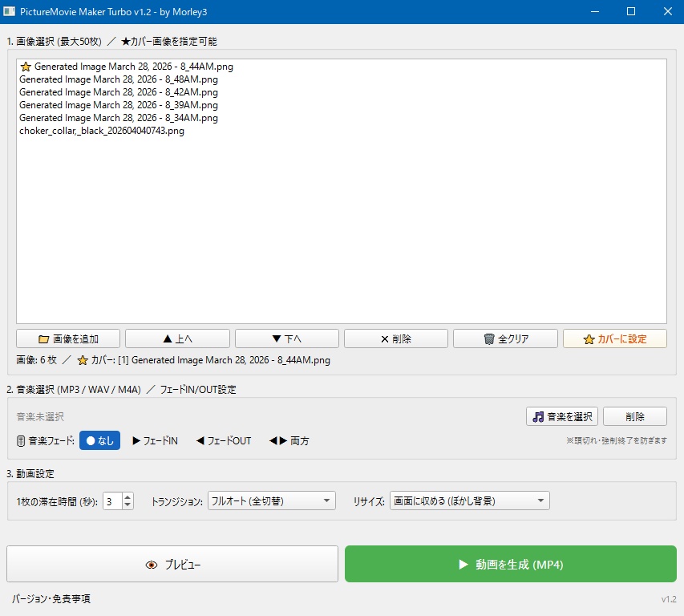Click the music 削除 button

pos(634,415)
